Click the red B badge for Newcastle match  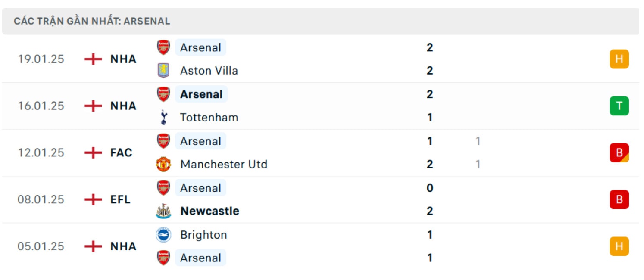pyautogui.click(x=619, y=199)
